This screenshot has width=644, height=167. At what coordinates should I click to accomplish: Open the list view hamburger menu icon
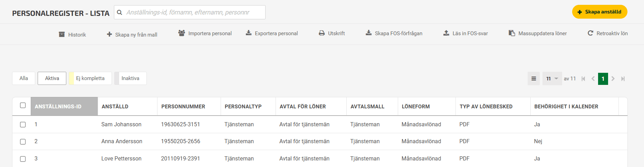point(534,79)
